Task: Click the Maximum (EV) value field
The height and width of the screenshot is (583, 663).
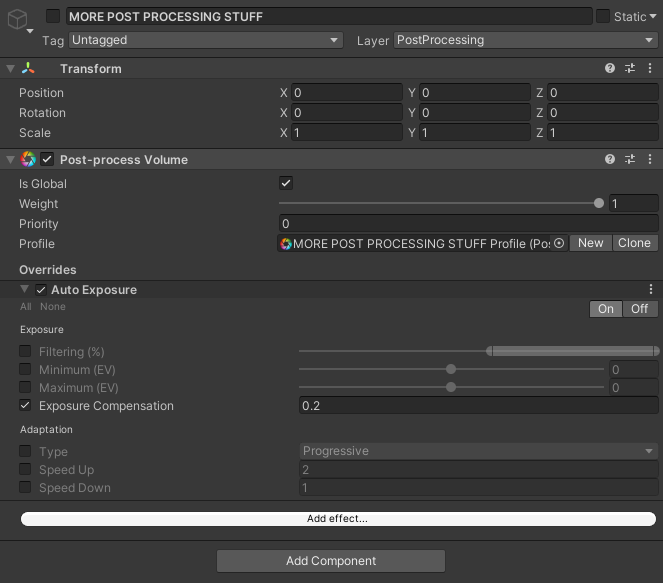Action: [633, 387]
